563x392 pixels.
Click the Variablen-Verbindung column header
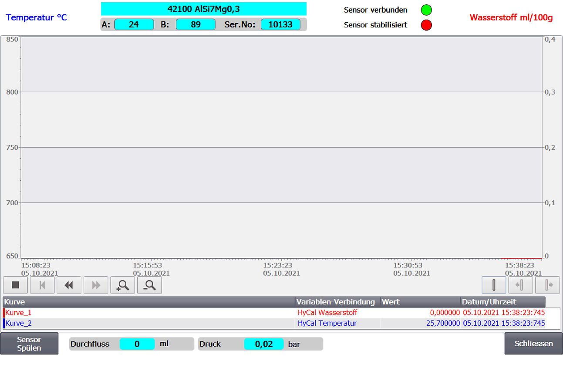[336, 302]
